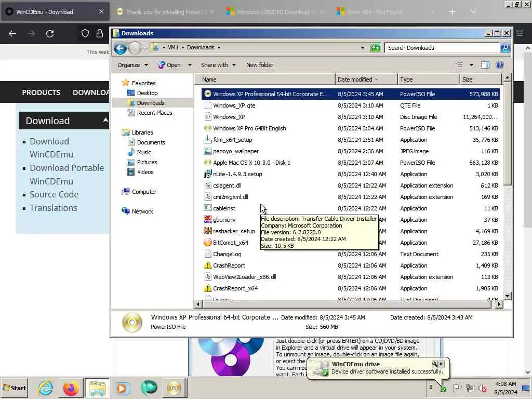This screenshot has width=532, height=399.
Task: Open Explorer help question mark icon
Action: click(500, 65)
